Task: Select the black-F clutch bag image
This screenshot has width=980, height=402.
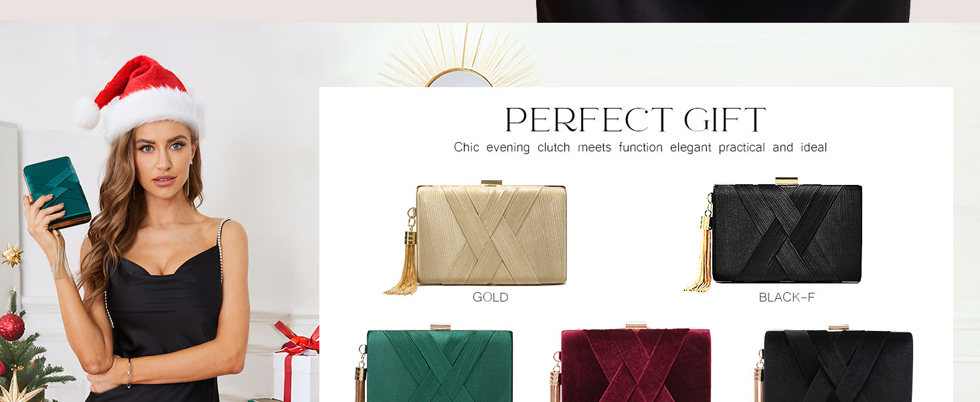Action: [x=774, y=234]
